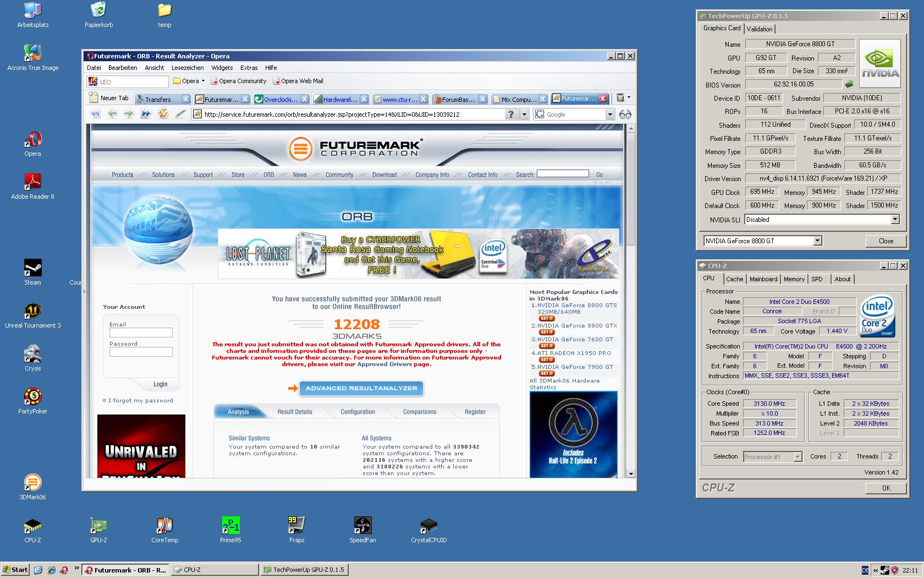Launch Acronis True Image from the desktop
This screenshot has width=924, height=578.
pos(33,58)
